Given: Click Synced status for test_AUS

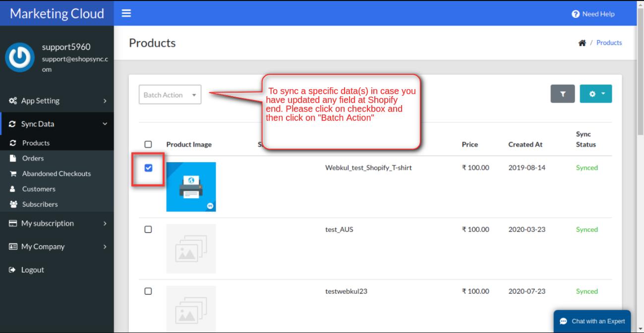Looking at the screenshot, I should pos(587,229).
